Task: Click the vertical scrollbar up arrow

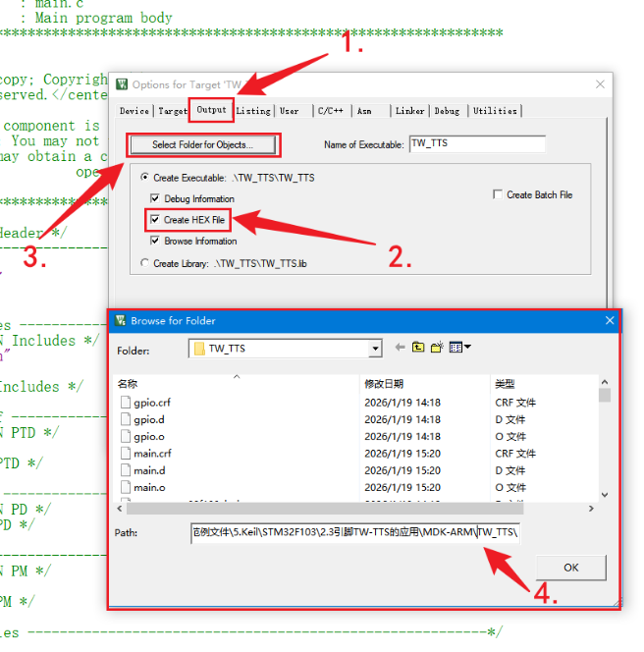Action: (x=605, y=382)
